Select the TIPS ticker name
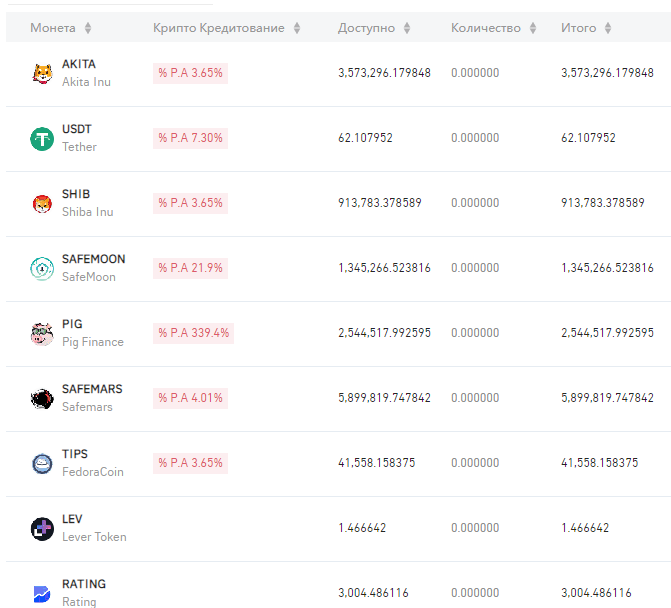671x608 pixels. point(75,454)
